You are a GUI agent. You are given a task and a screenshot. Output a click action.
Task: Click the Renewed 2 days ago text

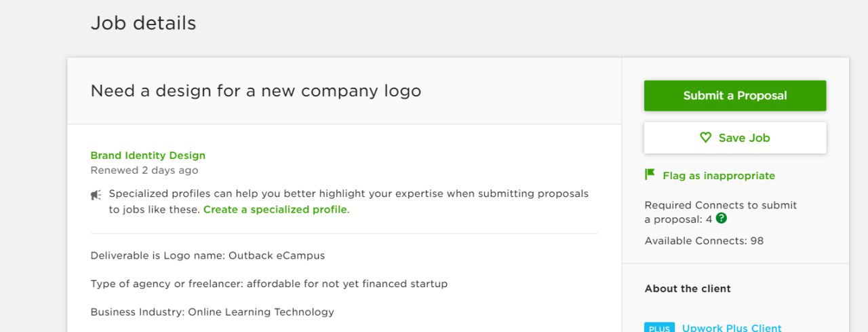(144, 170)
